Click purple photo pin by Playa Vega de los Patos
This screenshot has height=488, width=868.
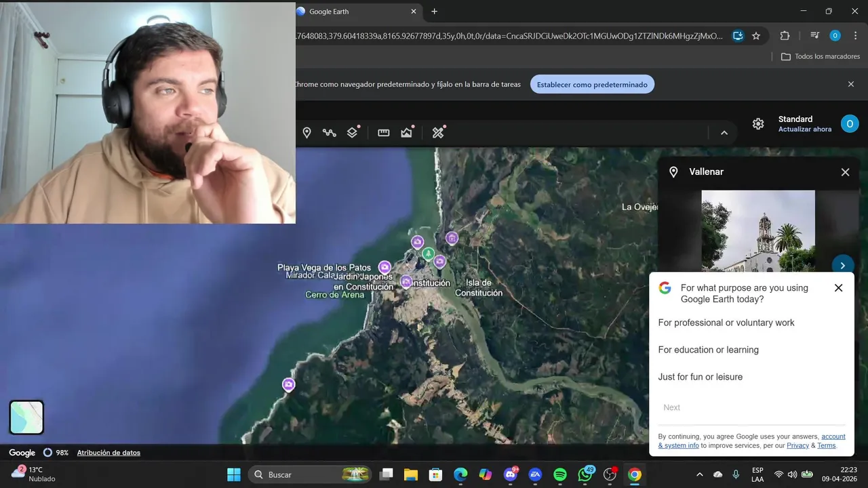click(384, 267)
